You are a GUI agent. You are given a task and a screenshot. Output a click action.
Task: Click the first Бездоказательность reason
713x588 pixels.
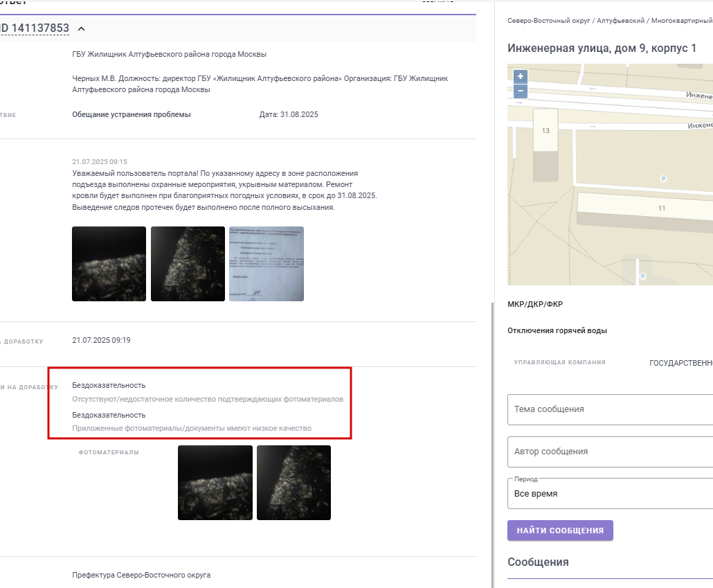tap(109, 386)
